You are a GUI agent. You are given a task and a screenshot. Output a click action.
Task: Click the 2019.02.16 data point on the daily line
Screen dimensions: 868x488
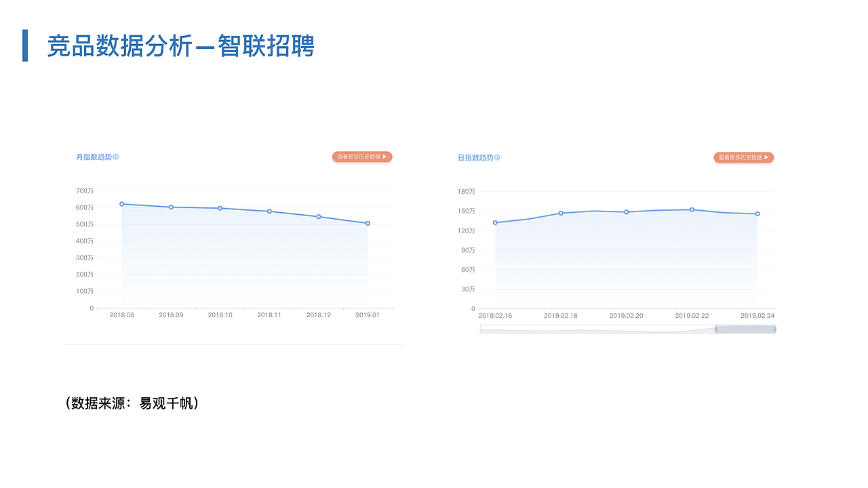coord(495,222)
